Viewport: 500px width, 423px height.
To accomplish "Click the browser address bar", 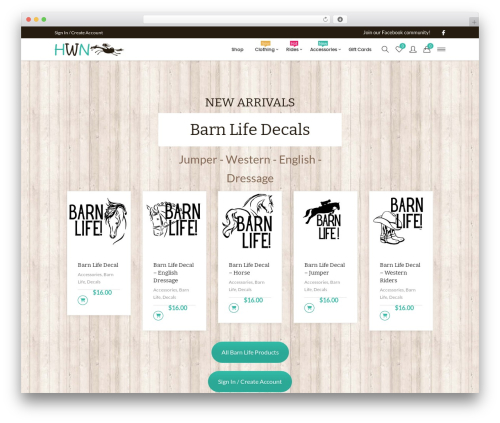I will click(x=236, y=19).
